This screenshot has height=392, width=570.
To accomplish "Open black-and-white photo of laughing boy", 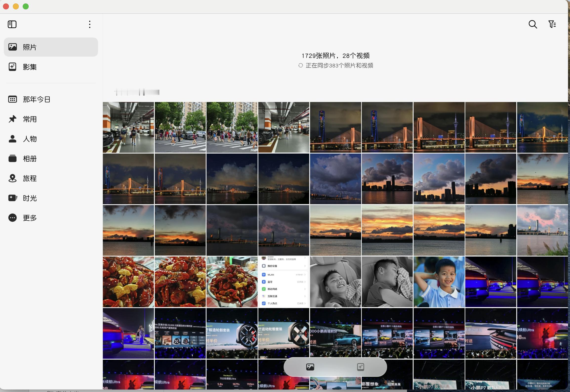I will (335, 282).
